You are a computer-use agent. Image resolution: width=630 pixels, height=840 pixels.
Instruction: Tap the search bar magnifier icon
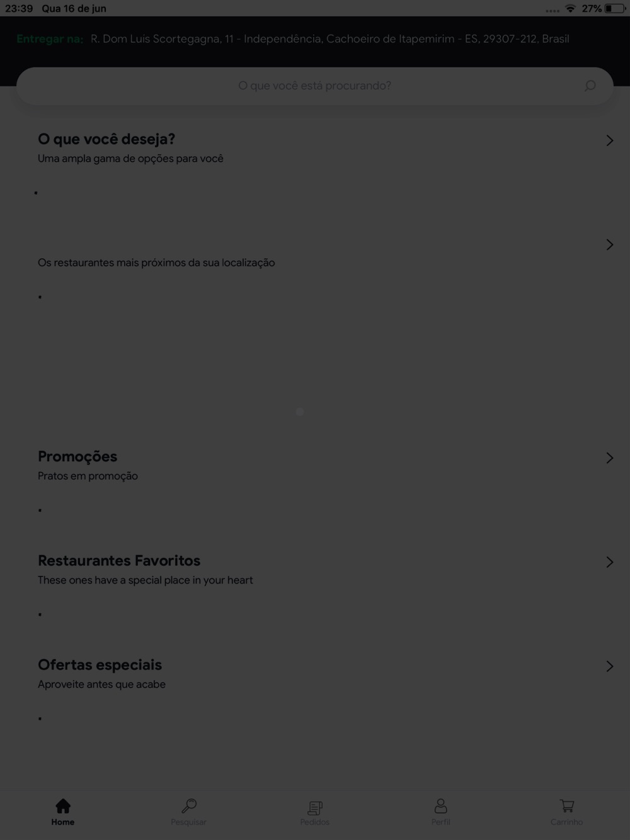tap(590, 86)
